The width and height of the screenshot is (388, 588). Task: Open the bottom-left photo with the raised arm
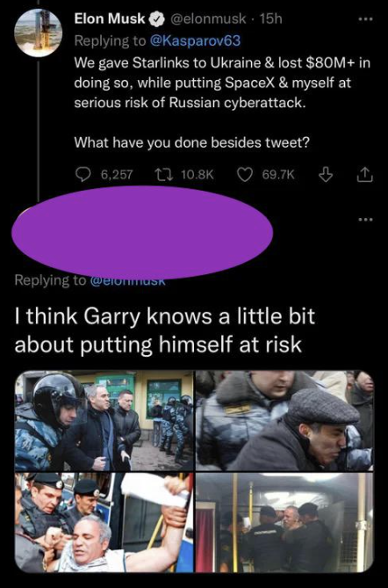104,523
